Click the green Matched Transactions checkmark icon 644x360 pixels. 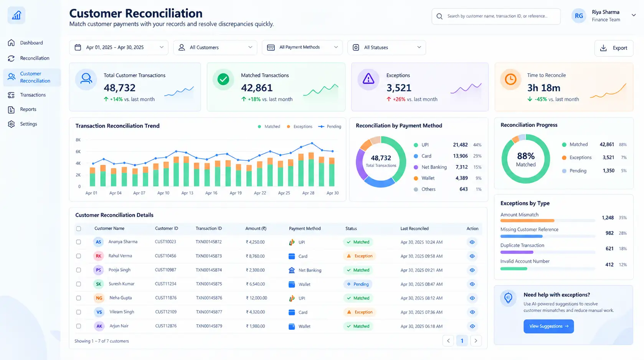coord(223,79)
